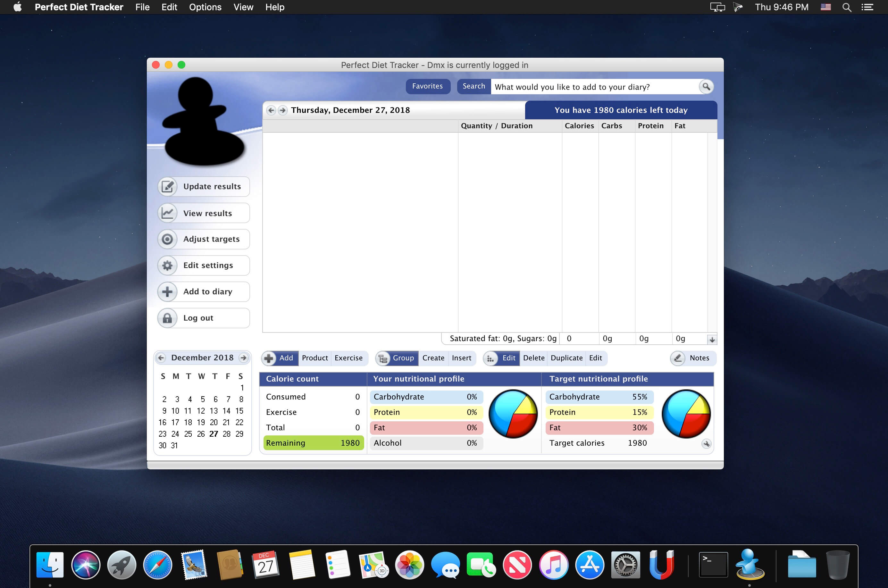Open System Preferences from the Dock
Viewport: 888px width, 588px height.
point(625,565)
